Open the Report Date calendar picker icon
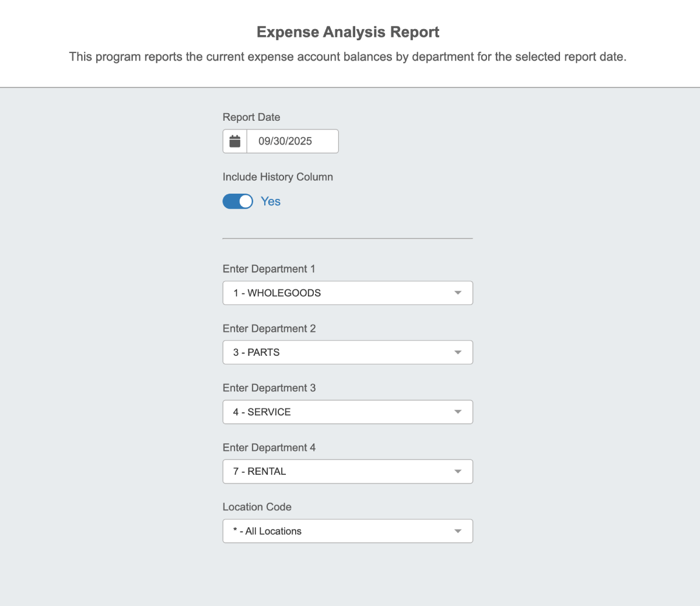Screen dimensions: 700x606 click(x=235, y=141)
